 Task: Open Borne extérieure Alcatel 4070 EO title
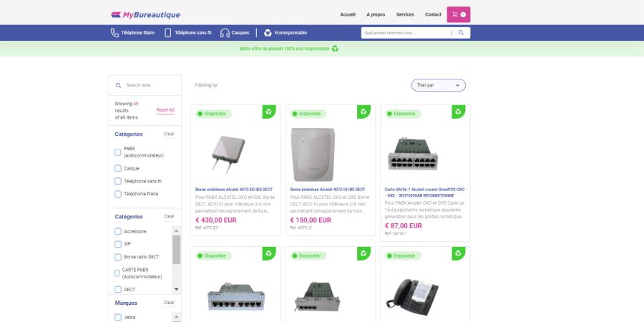234,190
